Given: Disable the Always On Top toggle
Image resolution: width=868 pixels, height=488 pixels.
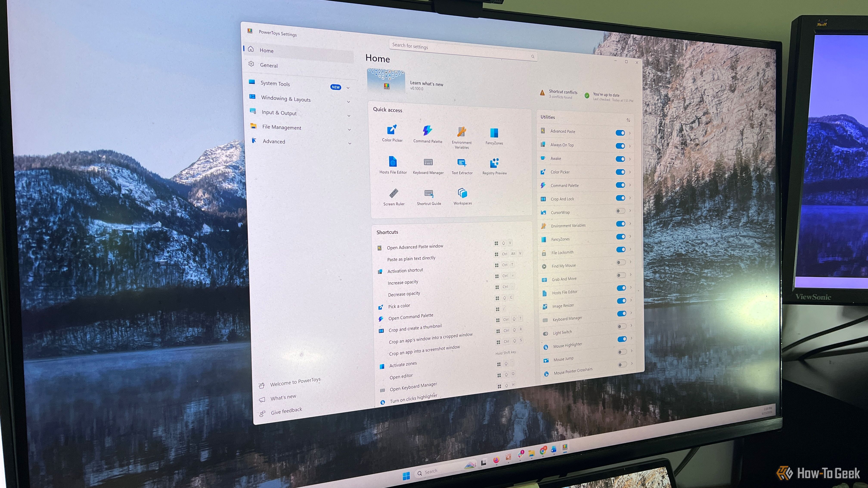Looking at the screenshot, I should tap(620, 146).
